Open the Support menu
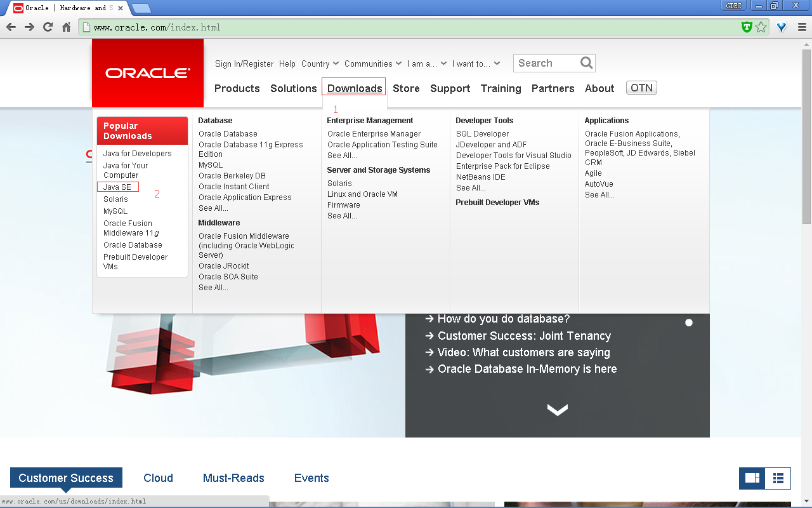Image resolution: width=812 pixels, height=508 pixels. click(450, 88)
